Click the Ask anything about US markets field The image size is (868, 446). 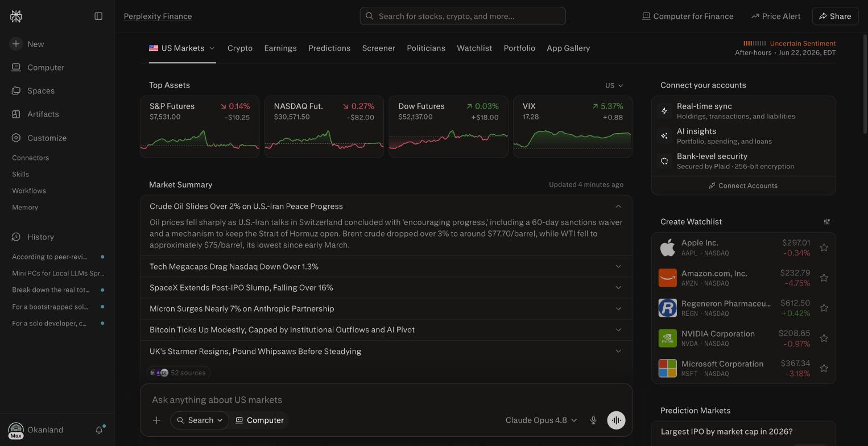click(386, 400)
